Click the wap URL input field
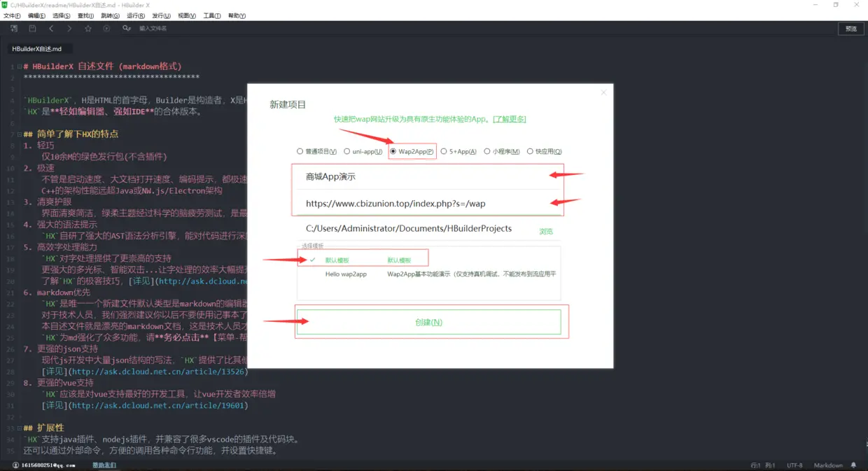Viewport: 868px width, 471px height. (x=428, y=204)
